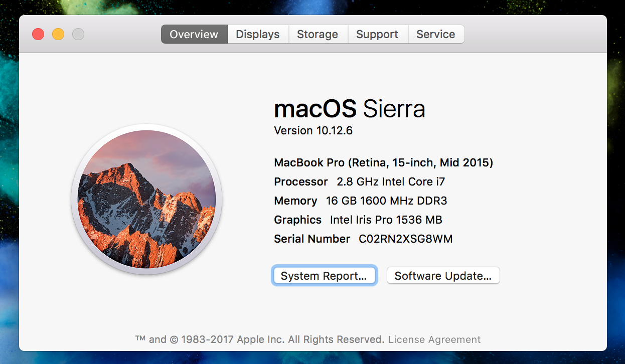Close the About This Mac window
625x364 pixels.
[x=38, y=34]
